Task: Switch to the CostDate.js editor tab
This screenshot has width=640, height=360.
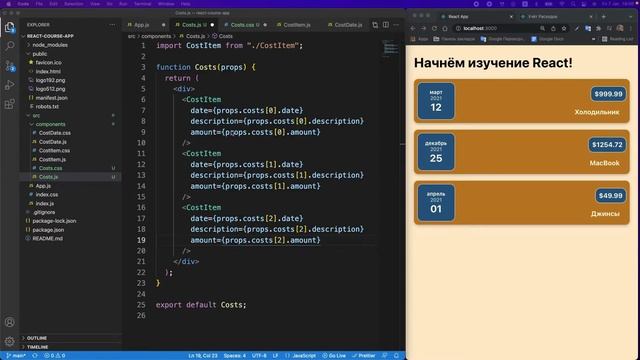Action: click(348, 25)
